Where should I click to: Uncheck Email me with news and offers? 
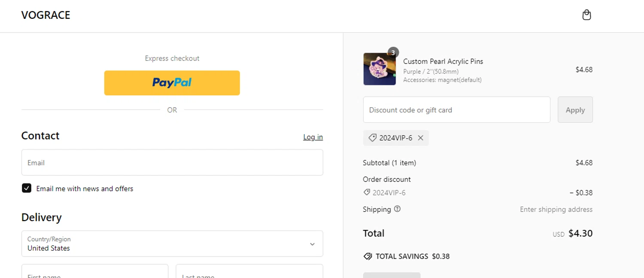point(27,188)
